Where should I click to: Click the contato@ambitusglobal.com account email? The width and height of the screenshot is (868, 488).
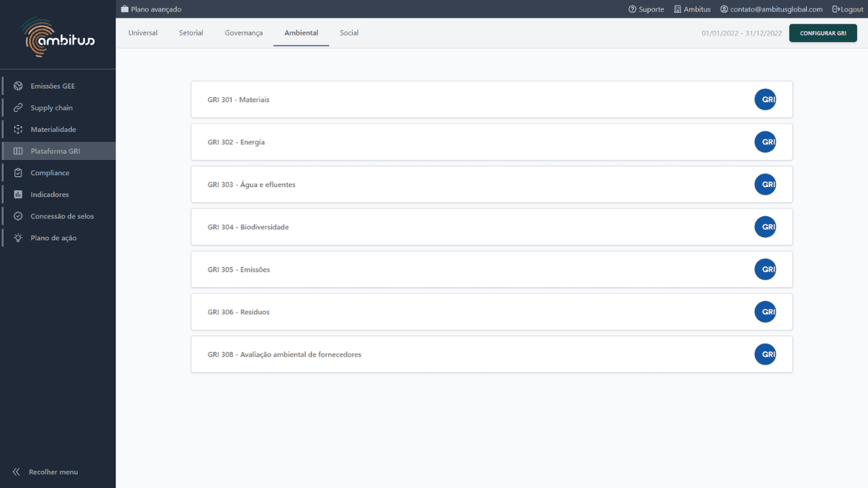pos(776,9)
